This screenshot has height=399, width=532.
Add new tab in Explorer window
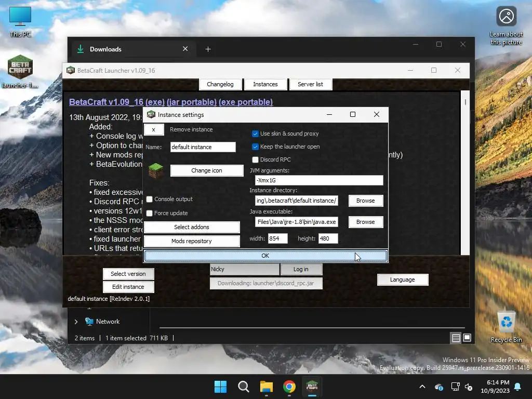(x=208, y=49)
